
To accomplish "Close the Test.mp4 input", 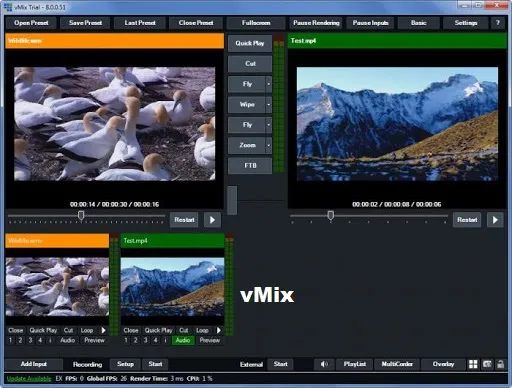I will tap(131, 330).
